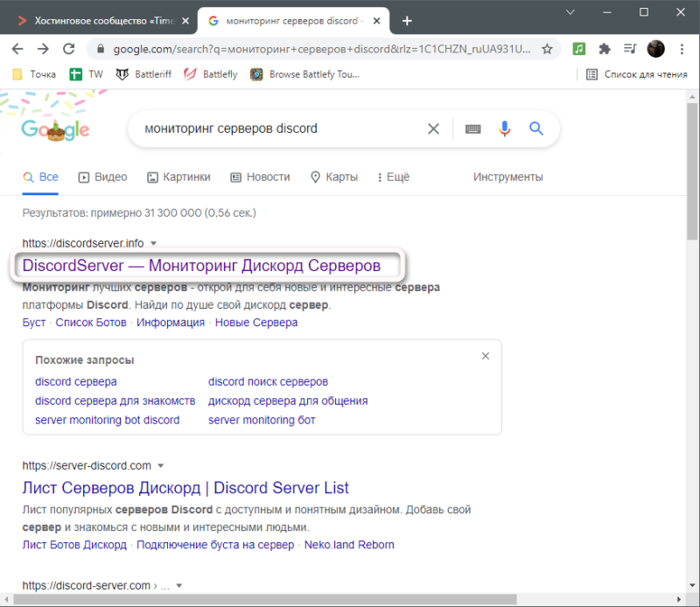Image resolution: width=700 pixels, height=607 pixels.
Task: Bookmark page with star icon
Action: point(547,49)
